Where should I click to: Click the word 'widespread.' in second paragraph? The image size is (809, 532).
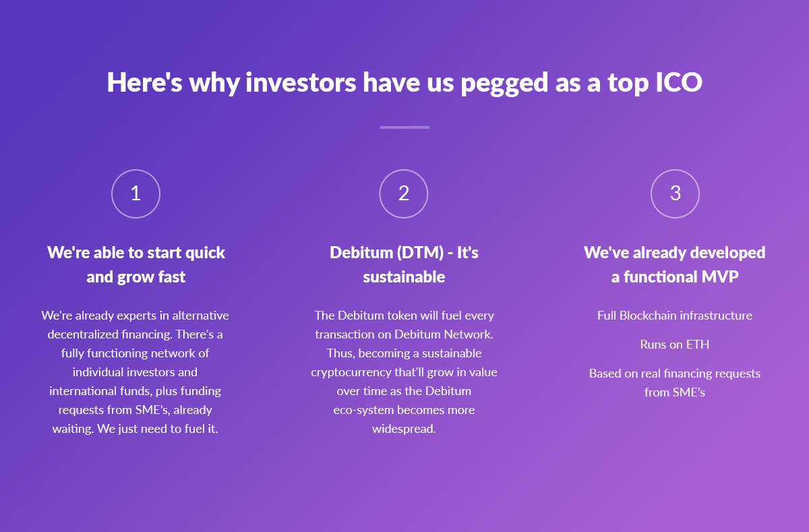404,429
